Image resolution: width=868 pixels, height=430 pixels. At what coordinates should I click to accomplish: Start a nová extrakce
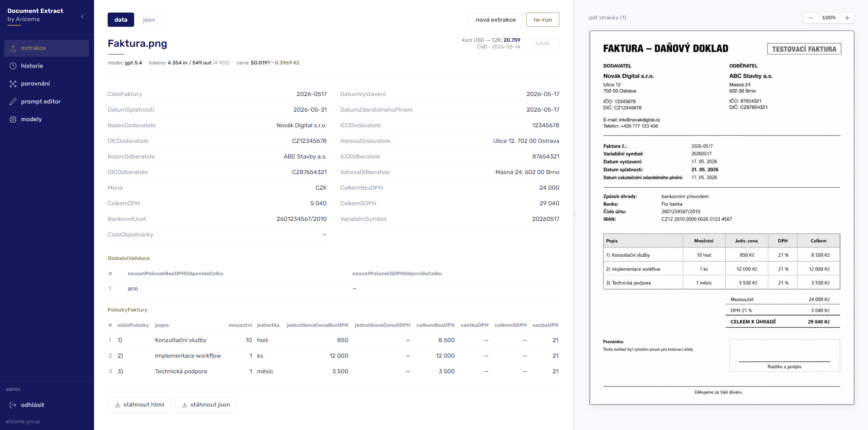pyautogui.click(x=496, y=20)
